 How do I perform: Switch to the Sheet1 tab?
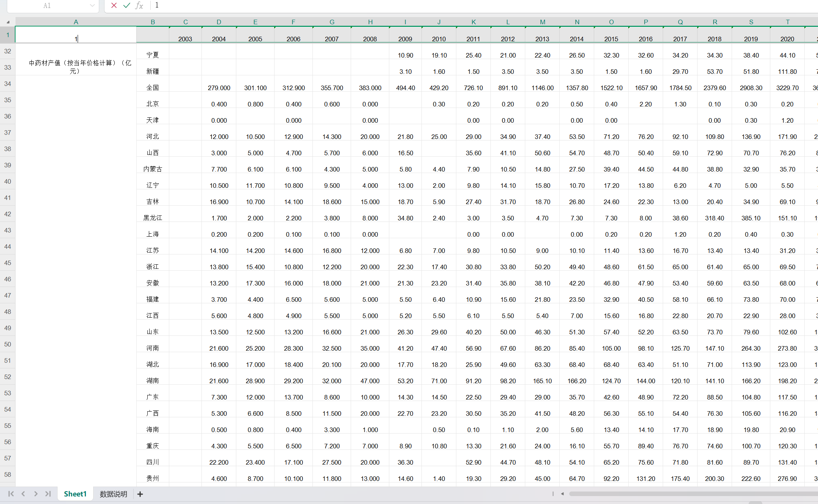click(75, 494)
